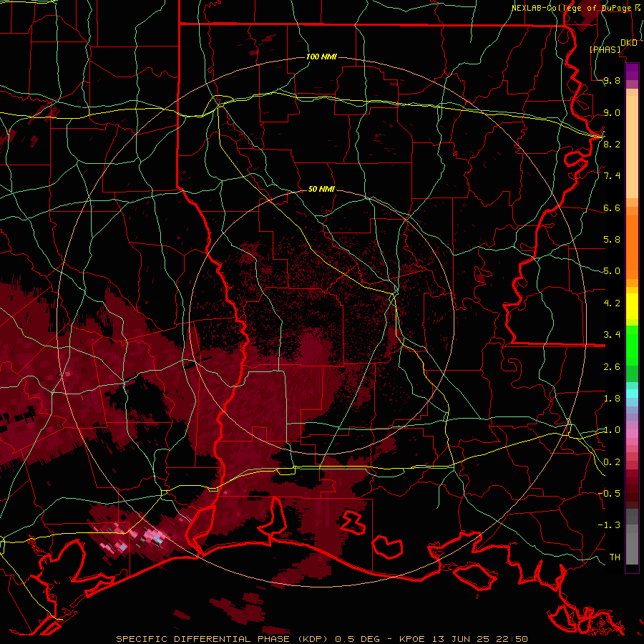Click the 1.0 value on the colorbar

pos(612,430)
